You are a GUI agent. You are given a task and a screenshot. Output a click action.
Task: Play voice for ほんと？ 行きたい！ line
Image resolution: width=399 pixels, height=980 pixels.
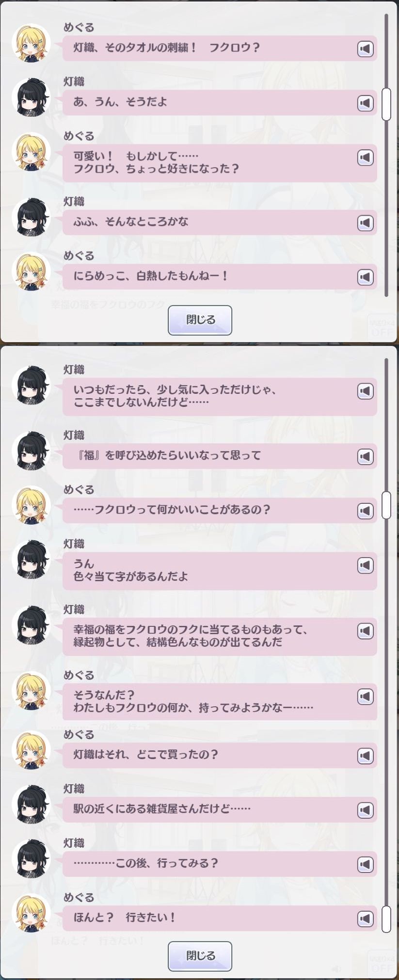pos(366,918)
